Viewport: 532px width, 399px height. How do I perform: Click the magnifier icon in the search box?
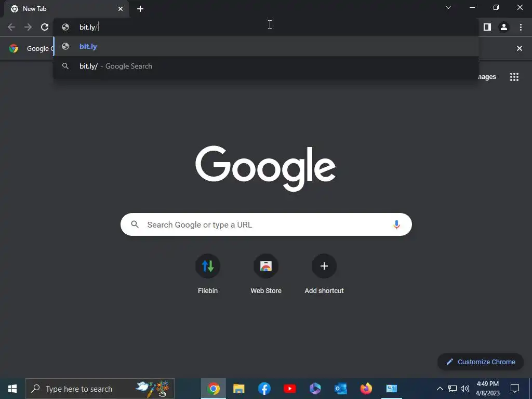pos(135,224)
